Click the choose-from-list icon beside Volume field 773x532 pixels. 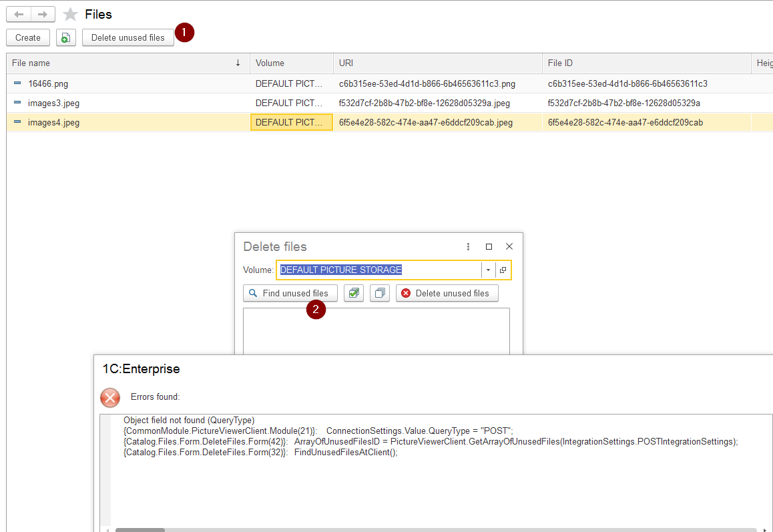pos(503,270)
